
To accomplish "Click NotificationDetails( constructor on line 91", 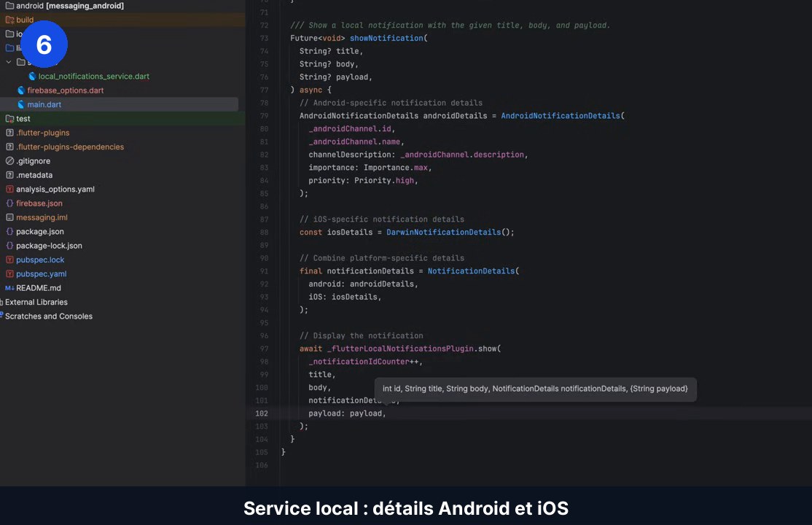I will [473, 271].
